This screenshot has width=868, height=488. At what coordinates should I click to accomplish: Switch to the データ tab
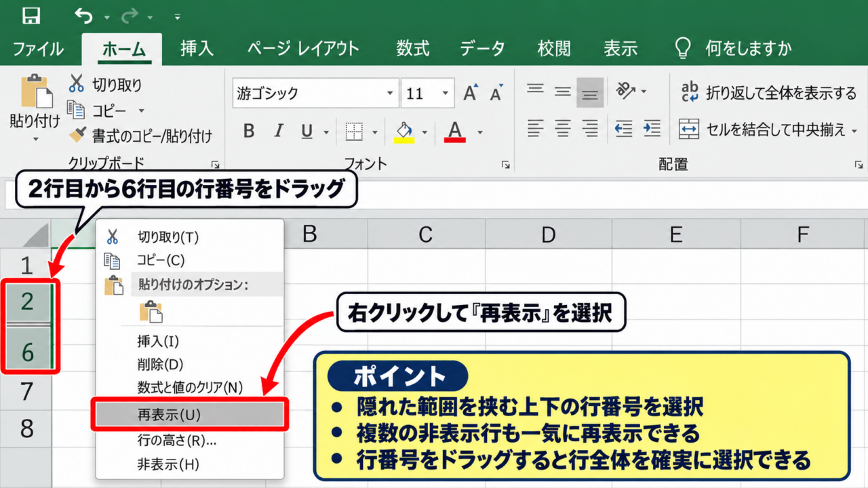pyautogui.click(x=482, y=49)
